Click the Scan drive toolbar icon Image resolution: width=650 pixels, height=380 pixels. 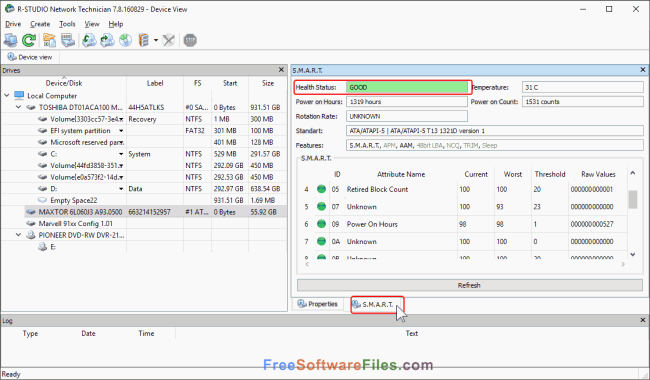coord(68,40)
